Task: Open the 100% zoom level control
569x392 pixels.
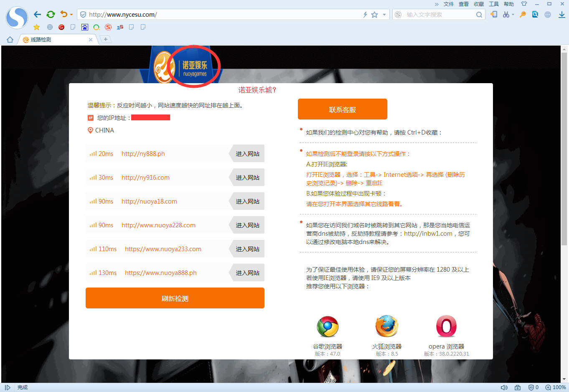Action: (556, 387)
